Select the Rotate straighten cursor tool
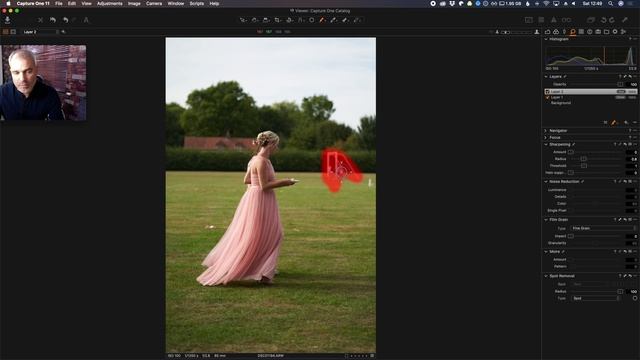 point(289,20)
